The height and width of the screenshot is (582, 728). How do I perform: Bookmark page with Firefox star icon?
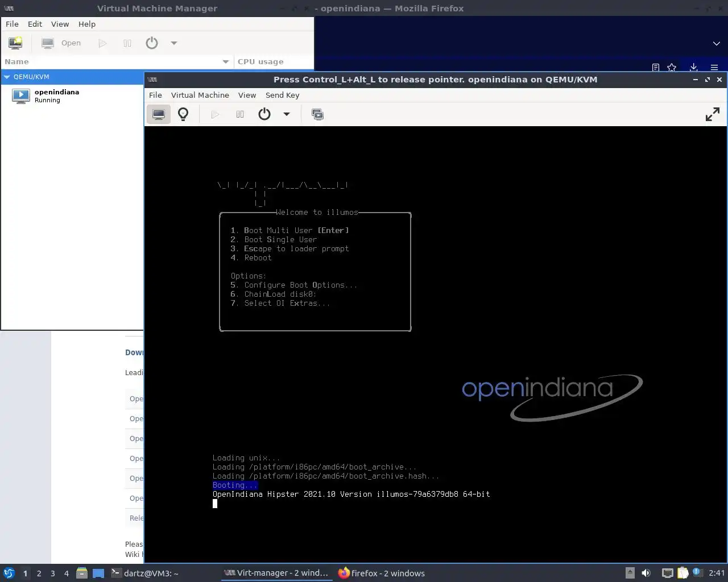(x=672, y=67)
